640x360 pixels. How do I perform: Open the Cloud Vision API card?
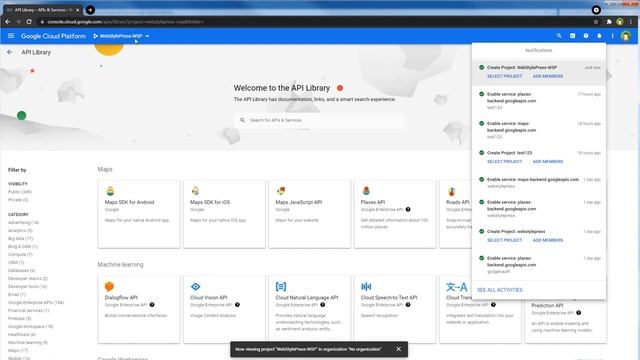224,309
